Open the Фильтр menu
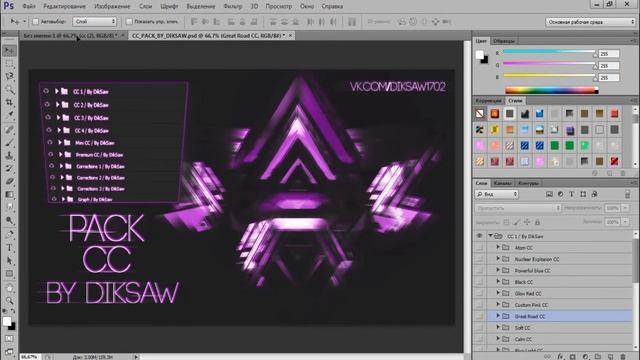Viewport: 640px width, 360px height. tap(233, 6)
